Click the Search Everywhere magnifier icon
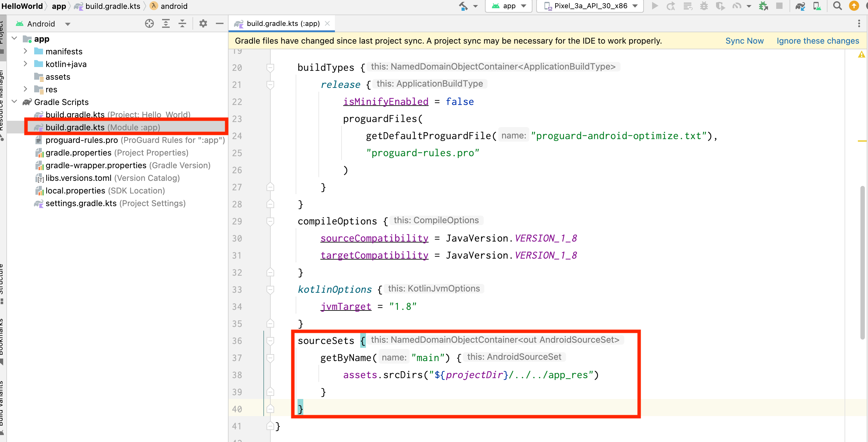The height and width of the screenshot is (442, 868). 837,6
